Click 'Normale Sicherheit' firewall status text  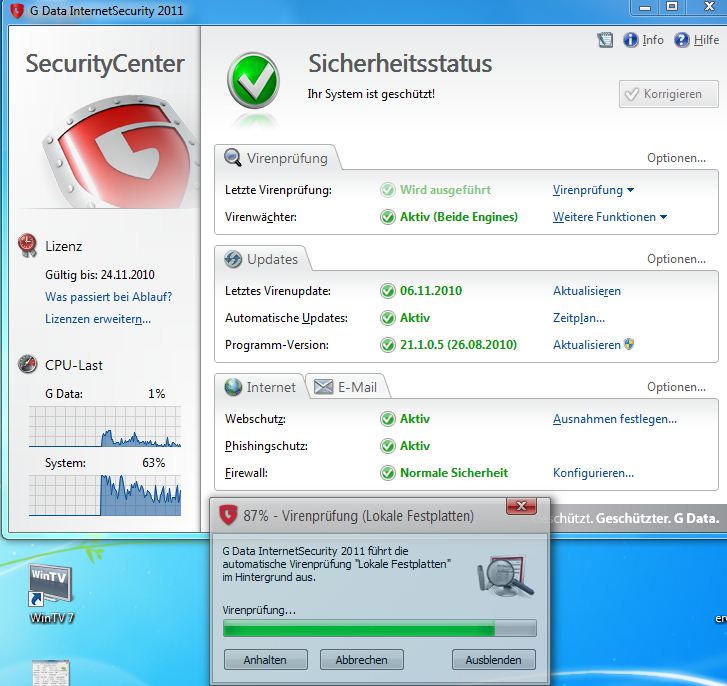coord(454,473)
